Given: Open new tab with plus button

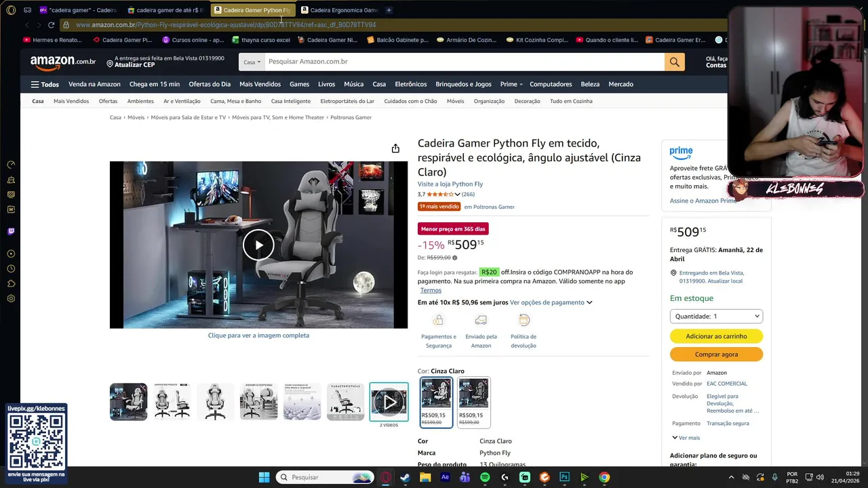Looking at the screenshot, I should 389,10.
